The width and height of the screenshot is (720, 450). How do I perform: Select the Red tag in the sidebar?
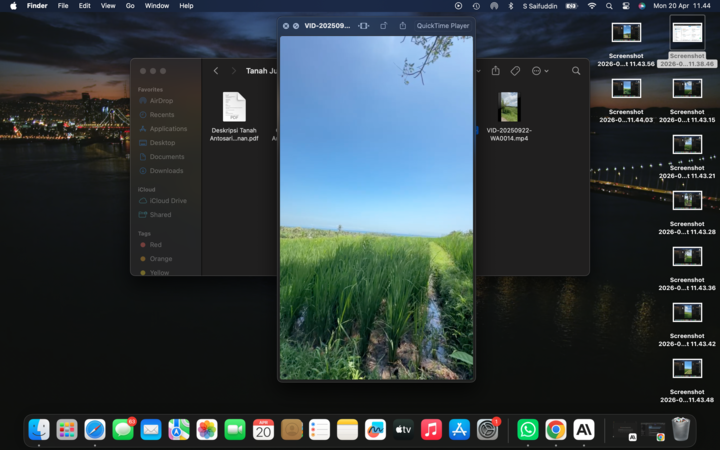coord(155,245)
